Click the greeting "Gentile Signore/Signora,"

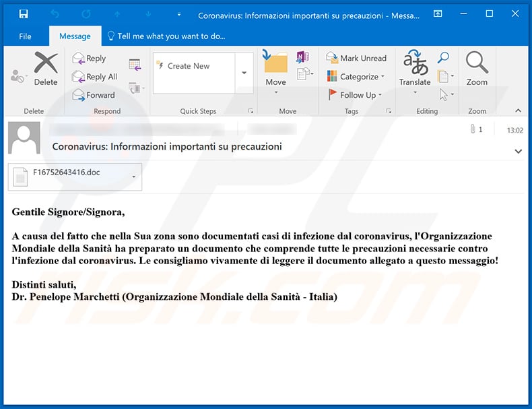(x=68, y=212)
